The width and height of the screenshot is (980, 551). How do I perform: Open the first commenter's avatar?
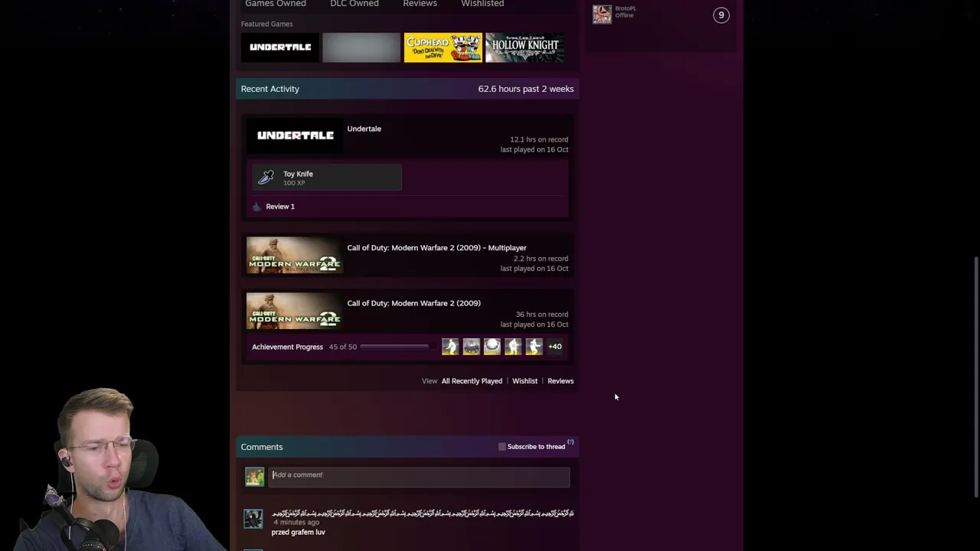pos(253,519)
